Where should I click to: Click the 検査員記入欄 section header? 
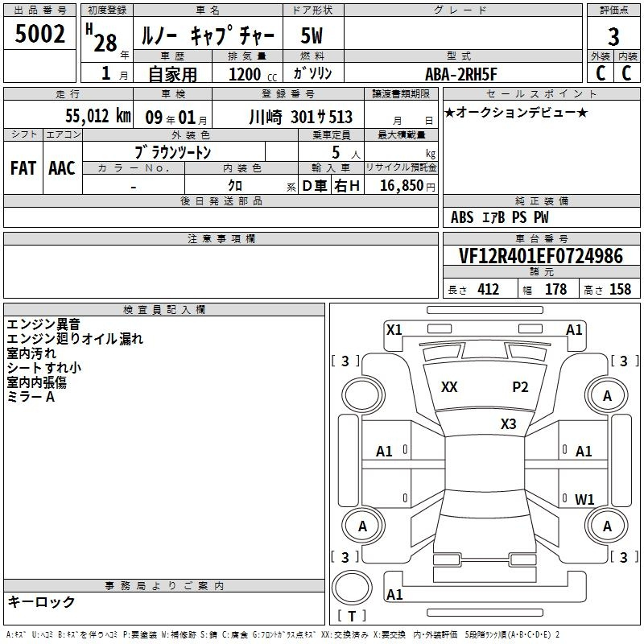click(164, 310)
